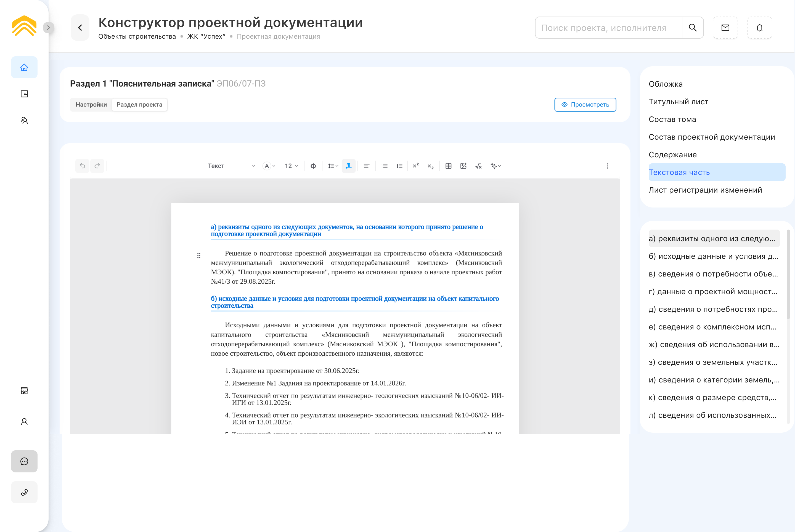This screenshot has width=795, height=532.
Task: Open the users group icon in the sidebar
Action: pos(24,121)
